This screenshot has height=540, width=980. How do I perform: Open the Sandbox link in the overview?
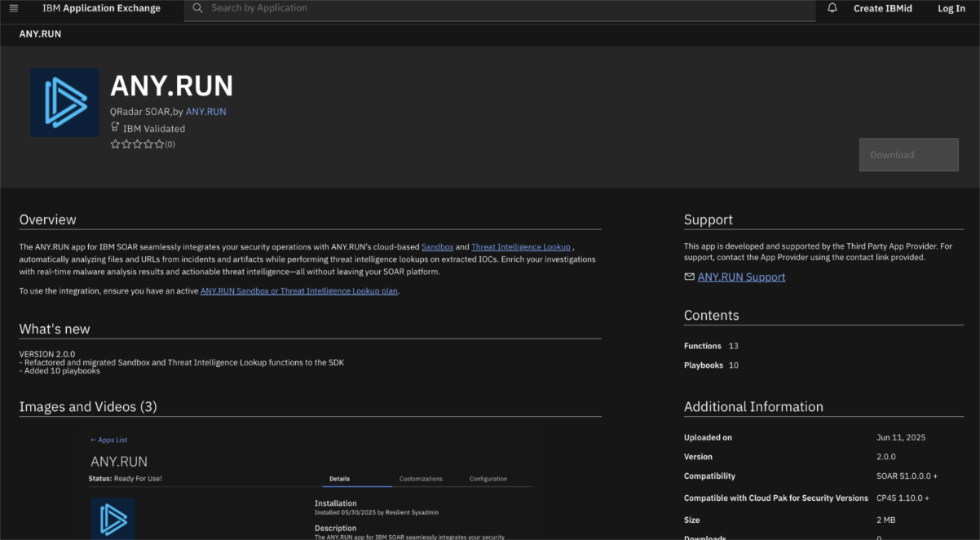click(x=437, y=247)
